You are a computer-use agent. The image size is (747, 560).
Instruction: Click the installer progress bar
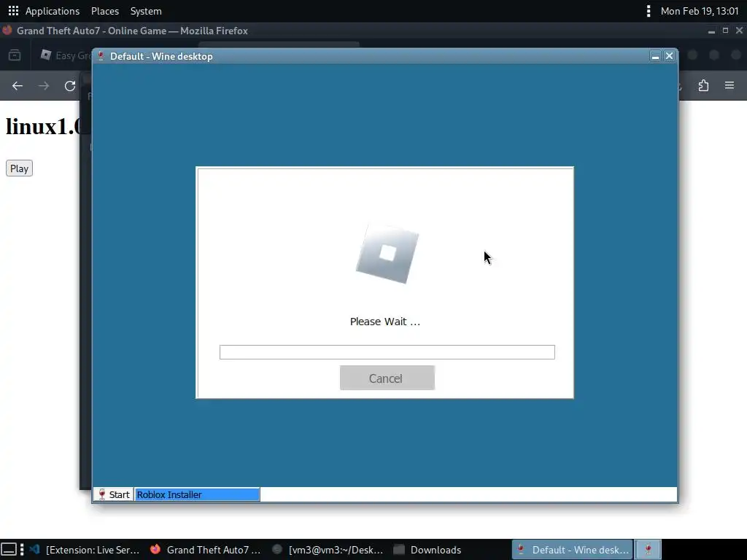pos(387,352)
